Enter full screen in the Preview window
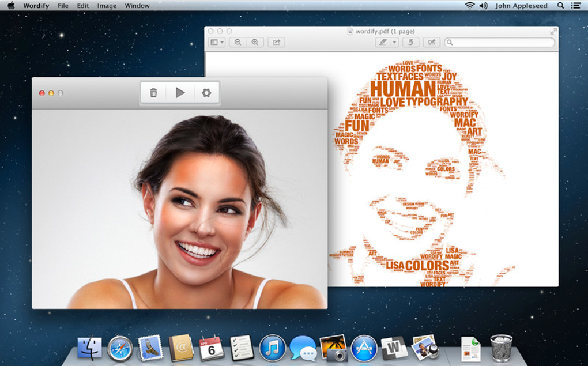 tap(553, 32)
